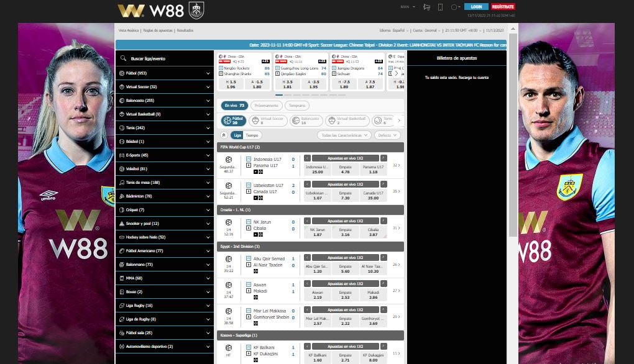
Task: Click the promotions megaphone icon in header
Action: coord(426,7)
